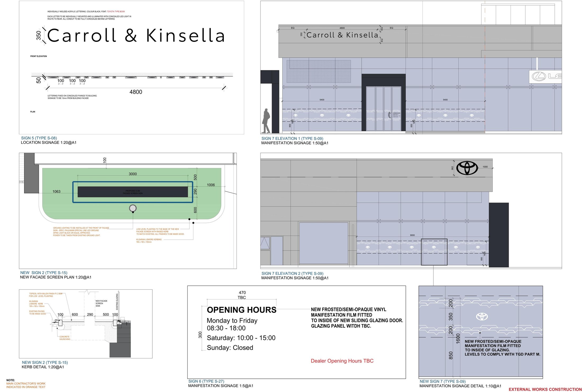This screenshot has width=582, height=392.
Task: Select the "SIGN 6 (TYPE S-27)" title
Action: tap(206, 381)
